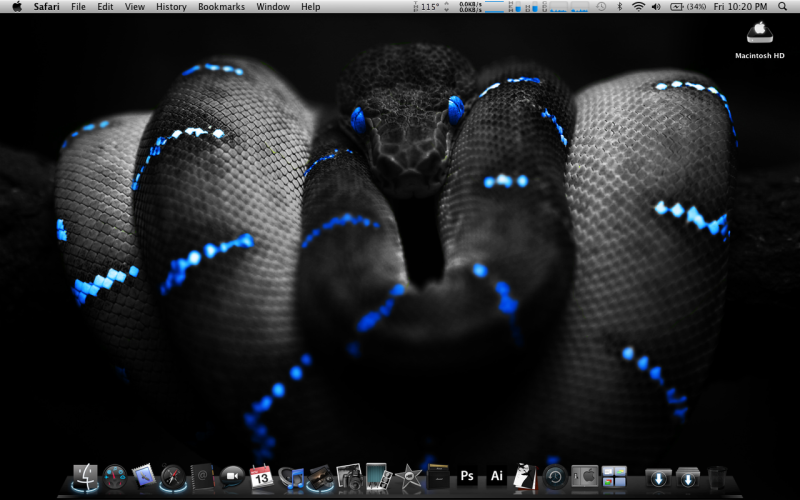Launch Dashboard from the dock

[x=115, y=478]
